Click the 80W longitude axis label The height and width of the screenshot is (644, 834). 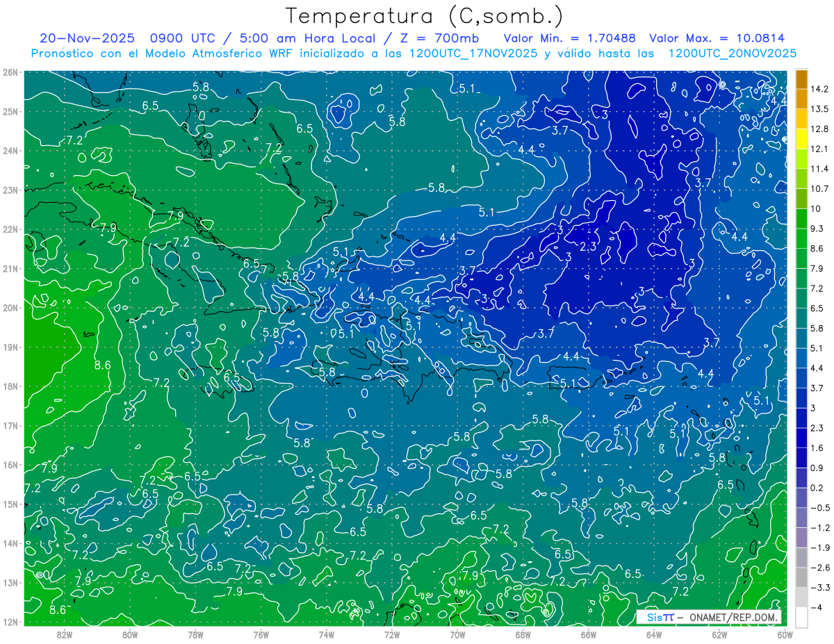[x=130, y=634]
